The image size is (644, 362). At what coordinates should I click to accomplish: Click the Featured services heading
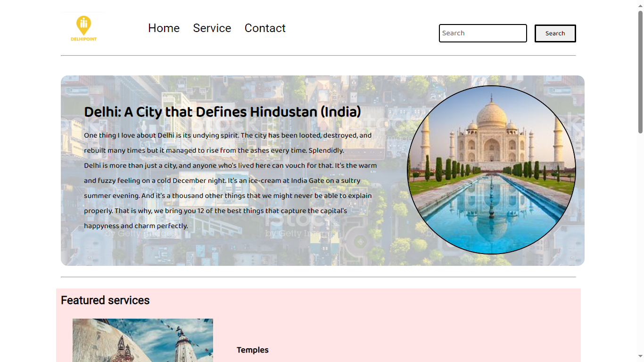click(105, 300)
